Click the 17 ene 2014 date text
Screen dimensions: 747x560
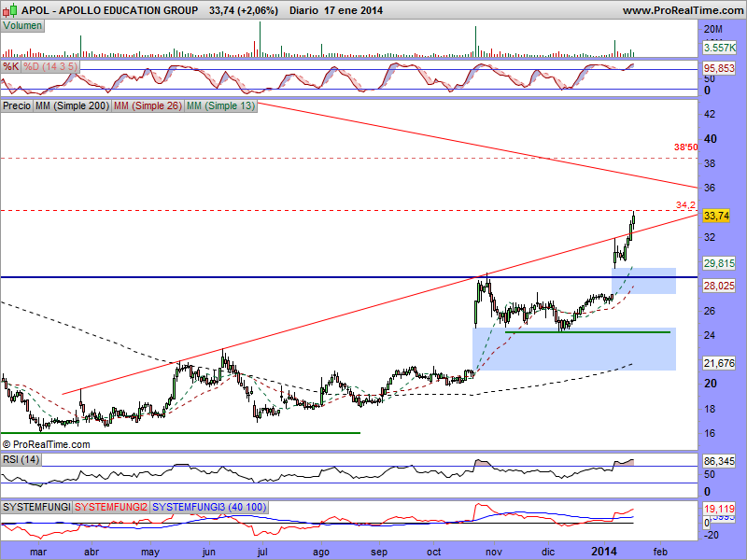tap(353, 10)
